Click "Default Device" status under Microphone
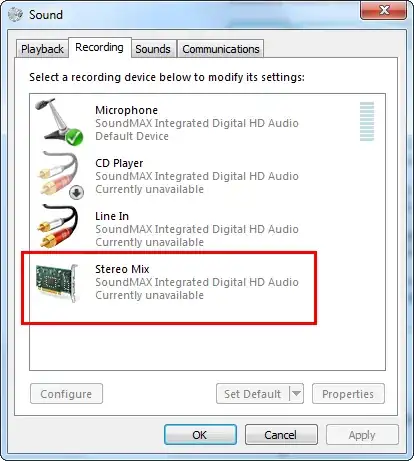 tap(132, 136)
